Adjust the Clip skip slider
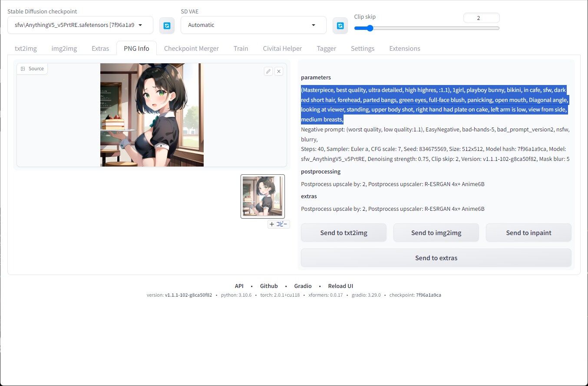Viewport: 588px width, 386px height. click(370, 28)
